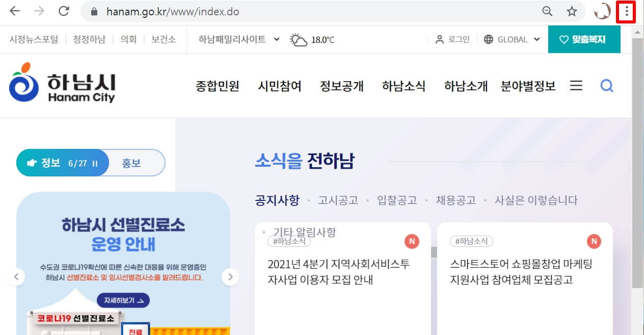The width and height of the screenshot is (644, 335).
Task: Show previous banner slide arrow
Action: [16, 277]
